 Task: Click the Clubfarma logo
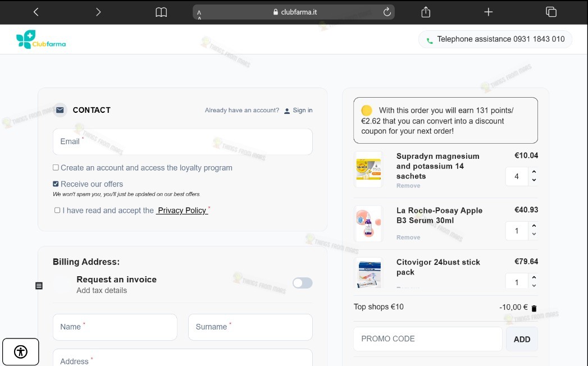[x=41, y=39]
